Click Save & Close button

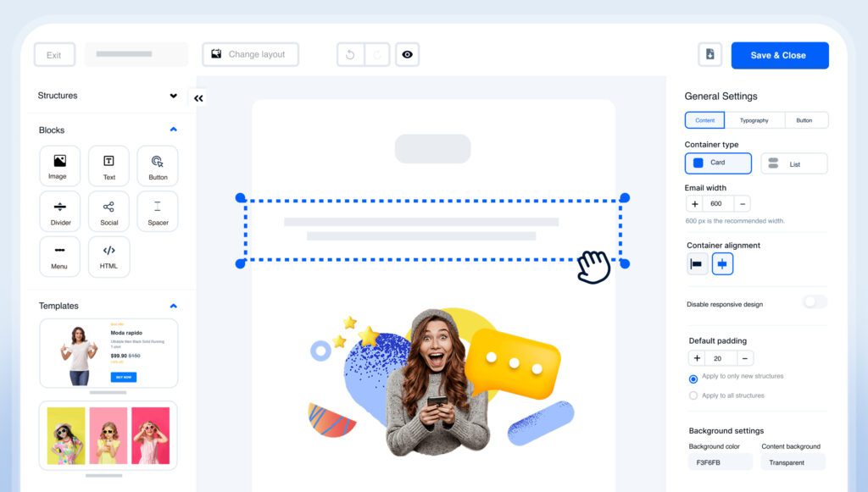point(780,55)
